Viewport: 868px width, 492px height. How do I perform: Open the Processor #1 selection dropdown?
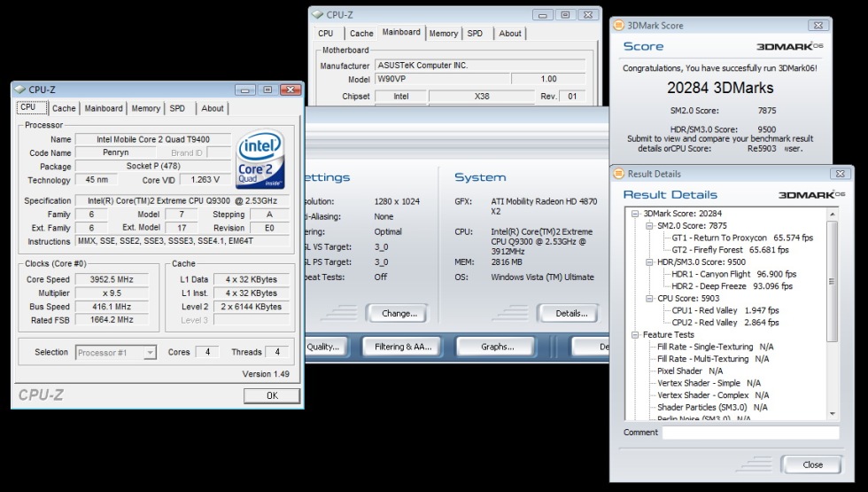click(x=150, y=353)
